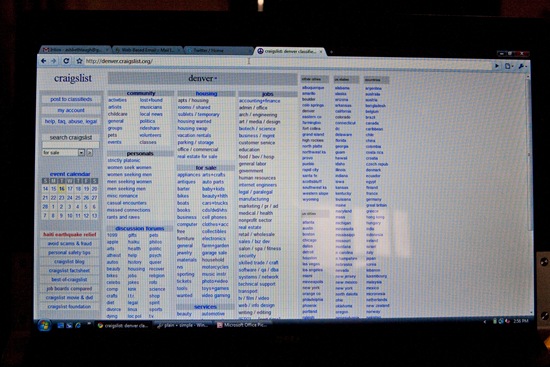Click the browser back arrow
This screenshot has width=550, height=367.
tap(44, 61)
